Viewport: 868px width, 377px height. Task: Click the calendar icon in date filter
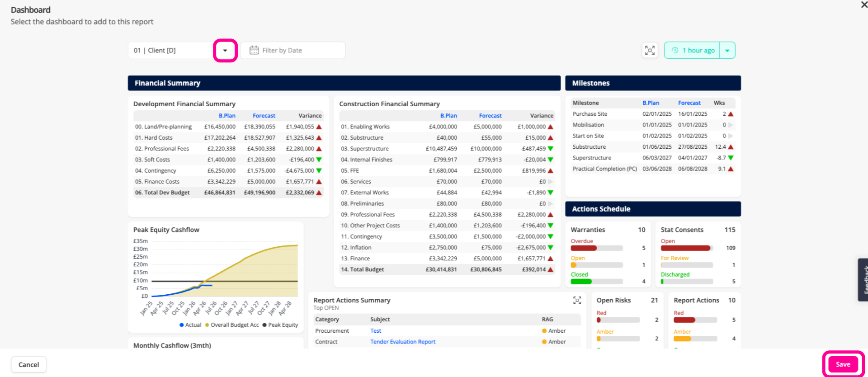point(254,50)
